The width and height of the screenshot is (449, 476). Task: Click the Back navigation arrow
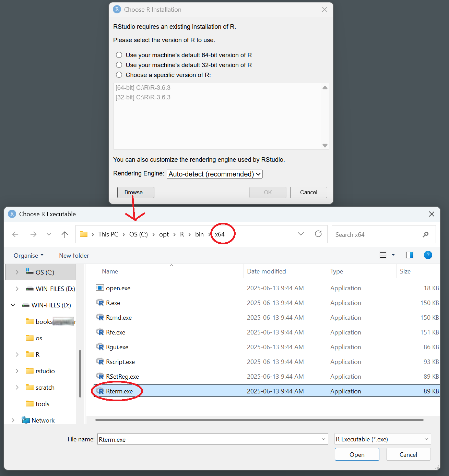(15, 234)
